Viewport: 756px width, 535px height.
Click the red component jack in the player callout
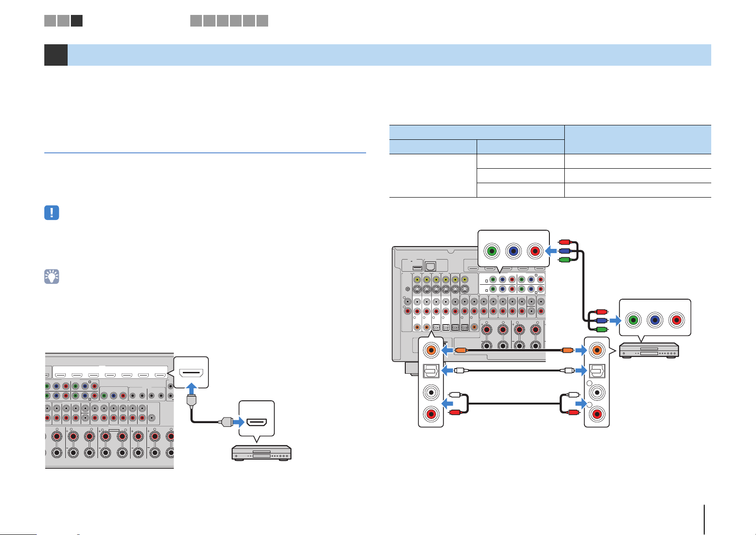coord(677,320)
